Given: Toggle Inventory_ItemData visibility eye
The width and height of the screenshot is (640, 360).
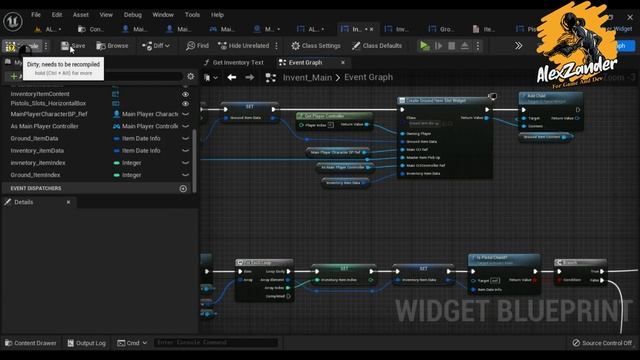Looking at the screenshot, I should pyautogui.click(x=185, y=151).
